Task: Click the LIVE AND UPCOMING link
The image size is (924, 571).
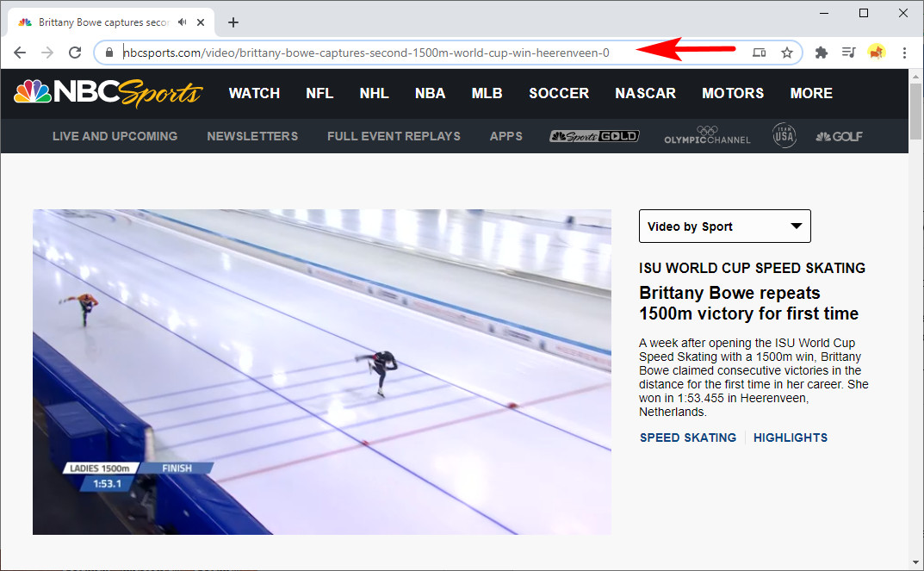Action: point(115,136)
